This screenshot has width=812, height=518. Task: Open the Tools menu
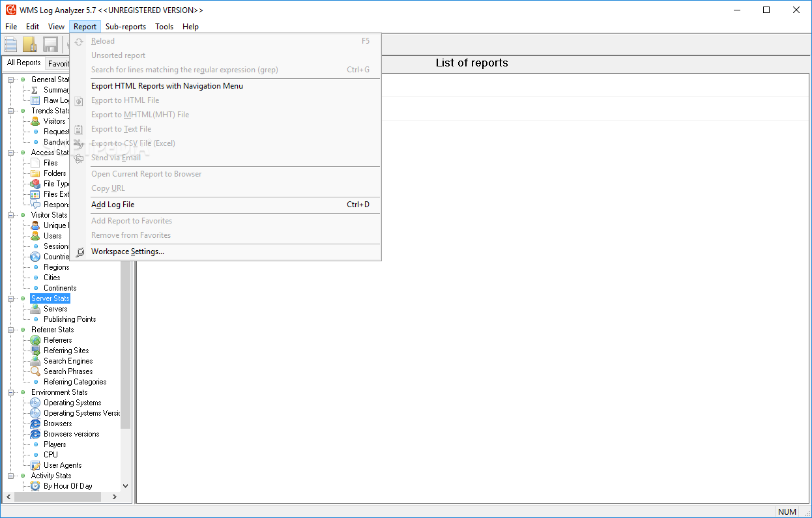[x=164, y=27]
